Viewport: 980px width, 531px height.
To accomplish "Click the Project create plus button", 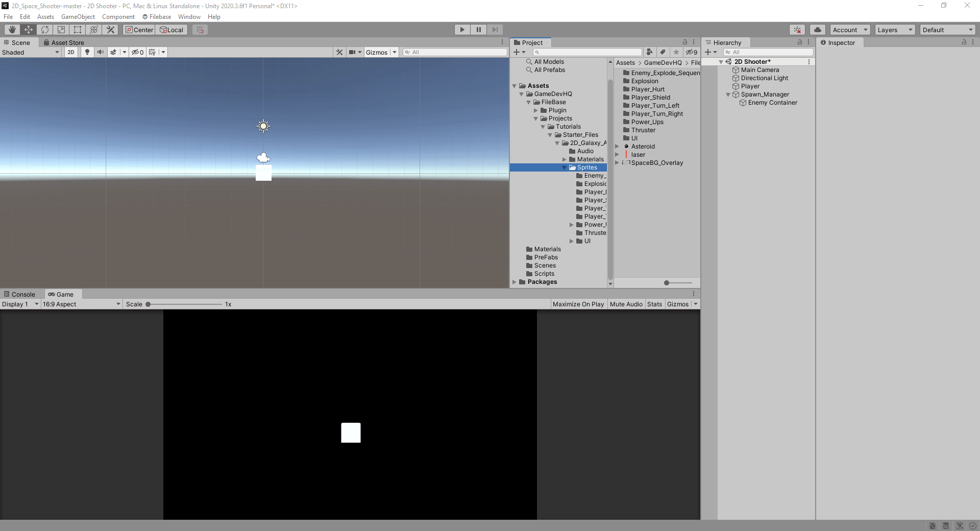I will click(x=519, y=52).
